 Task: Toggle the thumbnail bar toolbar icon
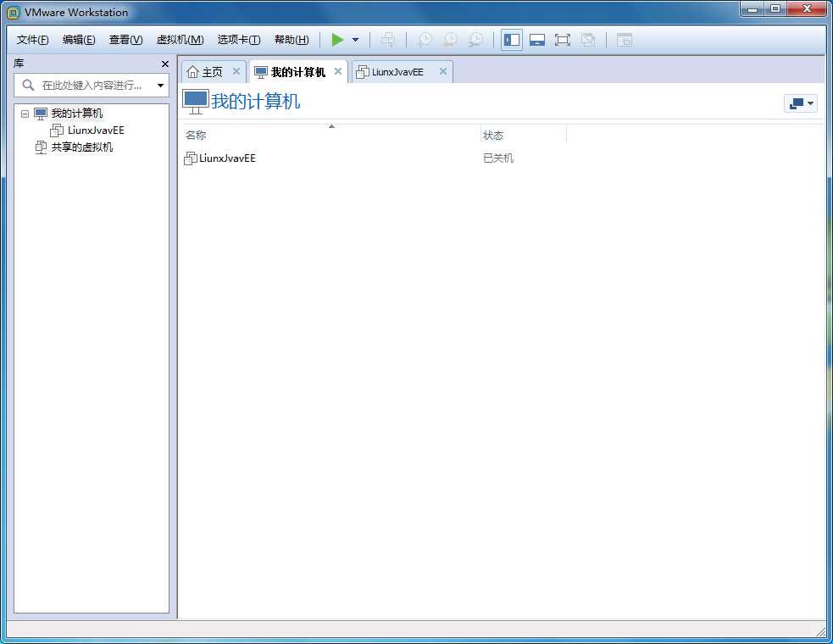click(537, 40)
